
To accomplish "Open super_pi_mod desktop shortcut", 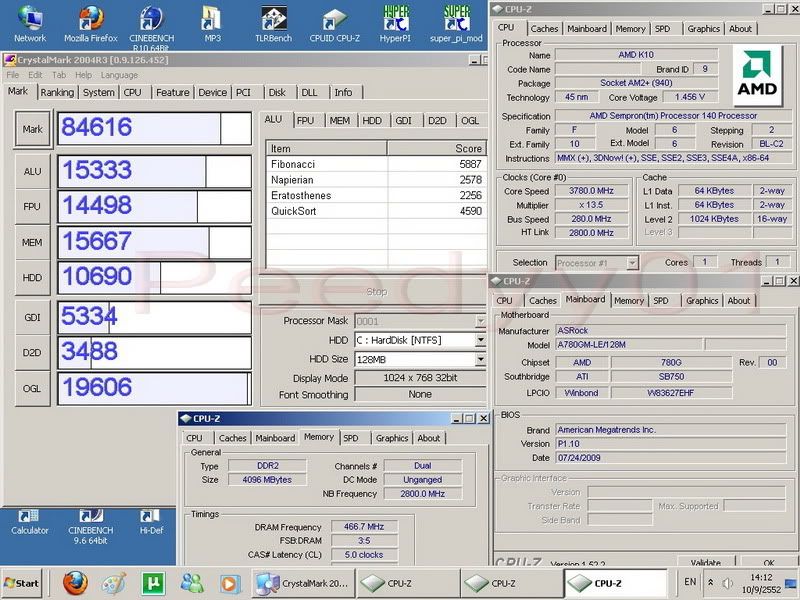I will [456, 23].
